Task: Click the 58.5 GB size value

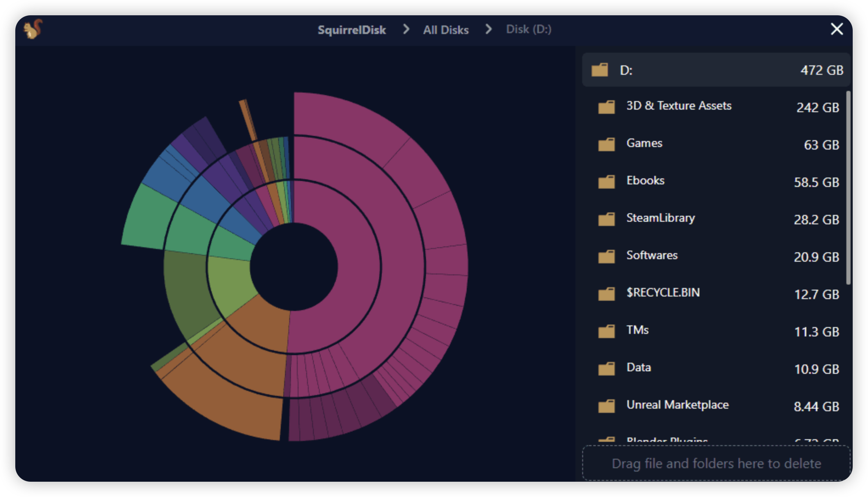Action: [x=816, y=182]
